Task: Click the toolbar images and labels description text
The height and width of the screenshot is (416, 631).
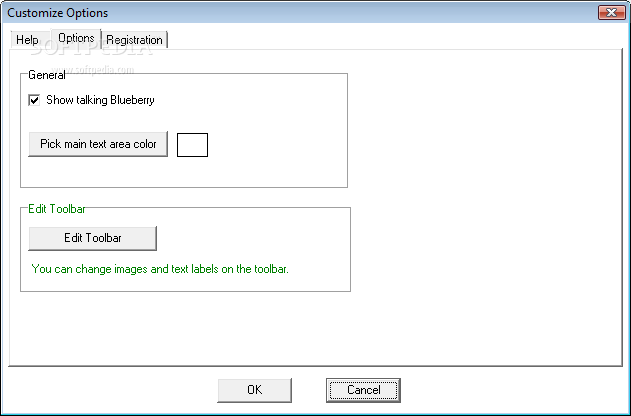Action: [160, 269]
